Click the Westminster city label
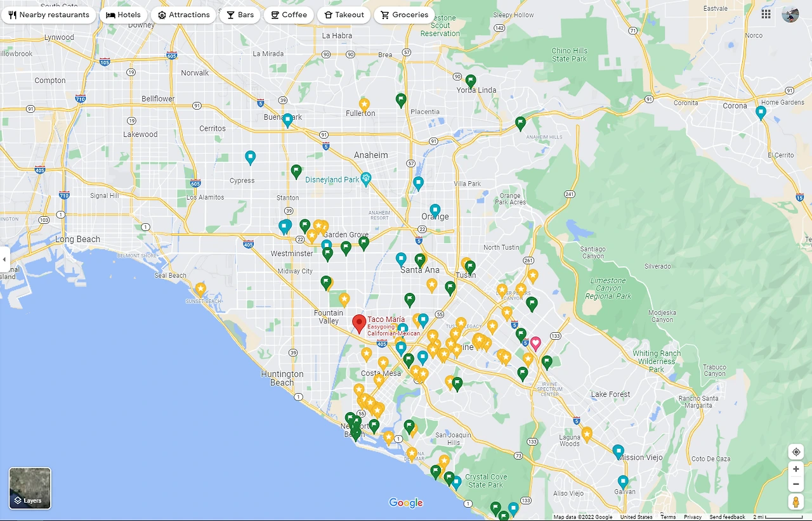Viewport: 812px width, 521px height. click(292, 254)
